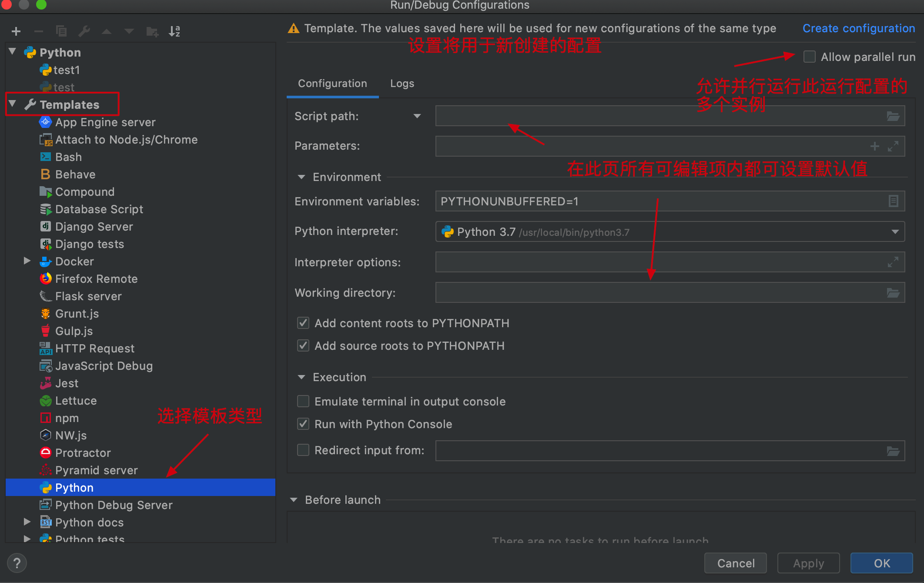Click the folder browse icon for Script path
The image size is (924, 583).
pyautogui.click(x=893, y=116)
